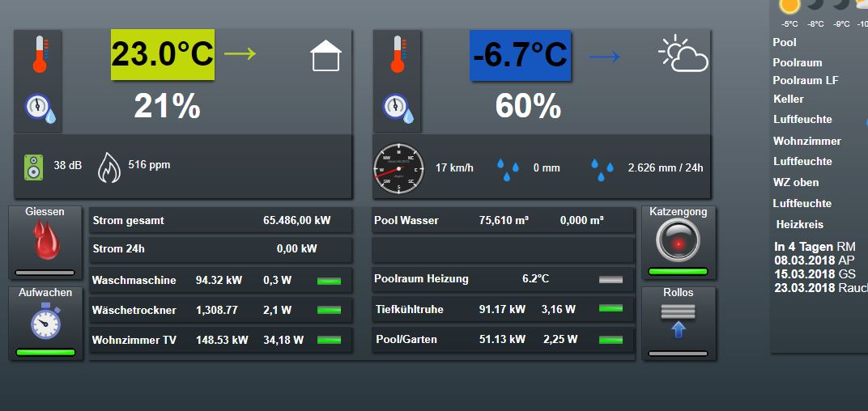This screenshot has width=868, height=411.
Task: Select the Strom gesamt row
Action: tap(220, 220)
